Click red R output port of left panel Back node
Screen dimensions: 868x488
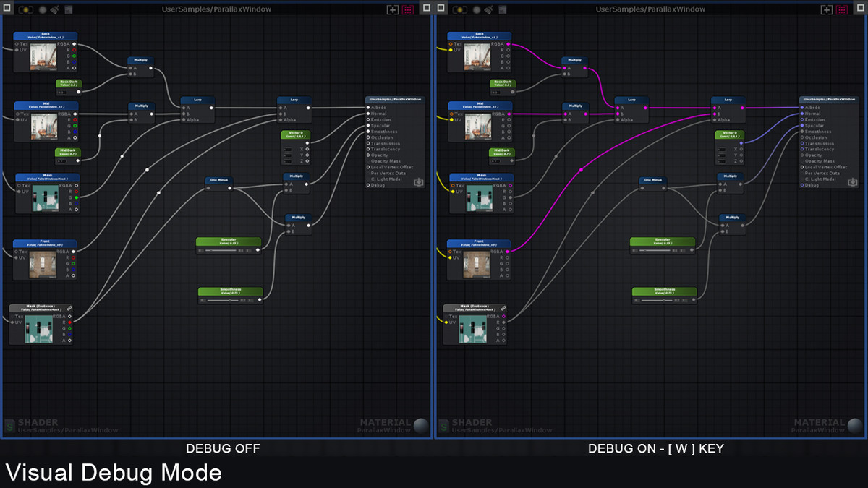pos(75,51)
